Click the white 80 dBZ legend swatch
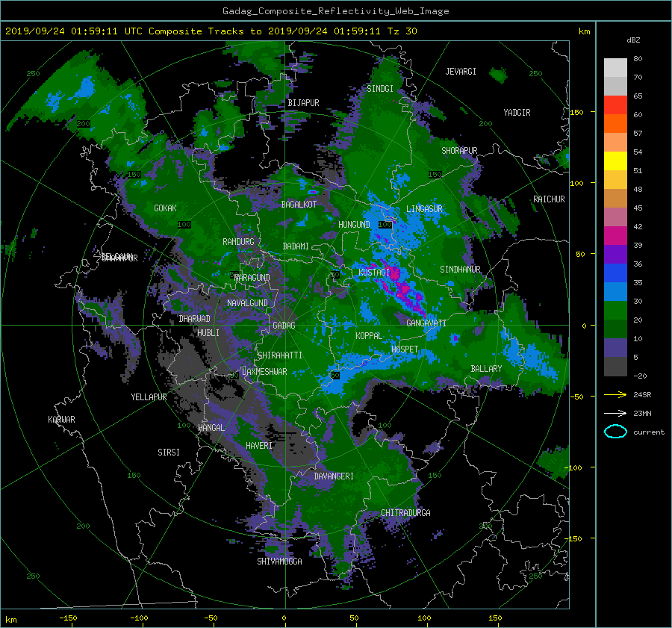672x628 pixels. (615, 67)
